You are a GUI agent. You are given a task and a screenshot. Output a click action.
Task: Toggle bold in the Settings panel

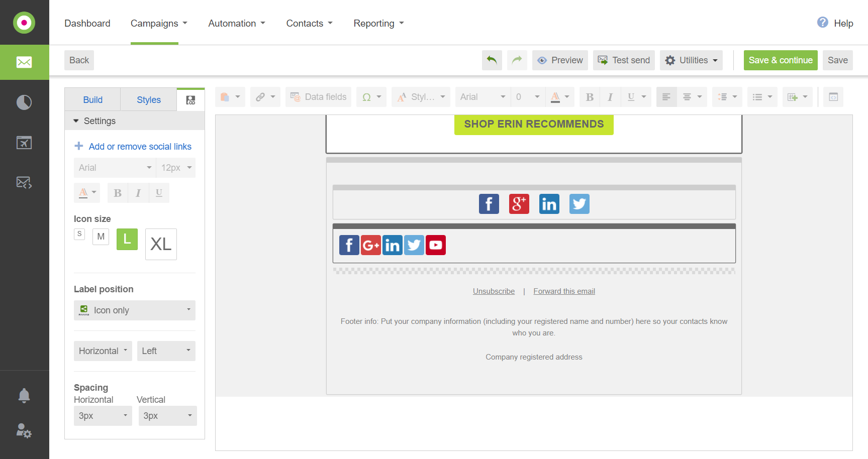(118, 193)
